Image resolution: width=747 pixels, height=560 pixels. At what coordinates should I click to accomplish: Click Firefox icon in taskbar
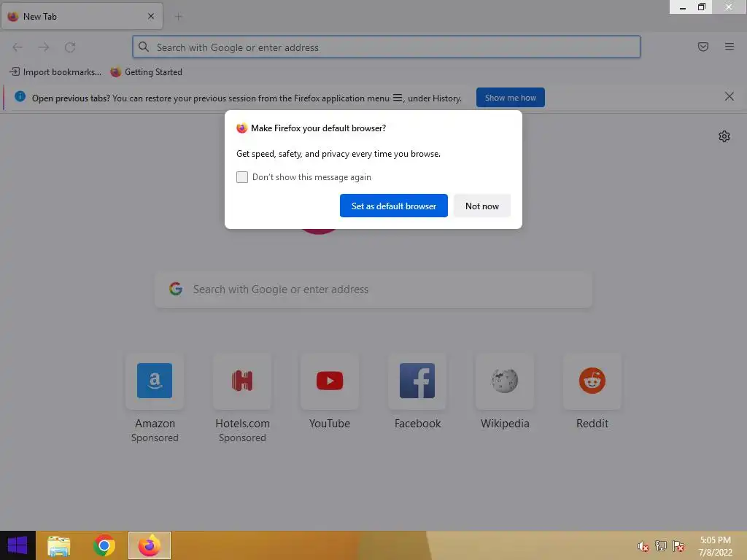click(x=149, y=545)
